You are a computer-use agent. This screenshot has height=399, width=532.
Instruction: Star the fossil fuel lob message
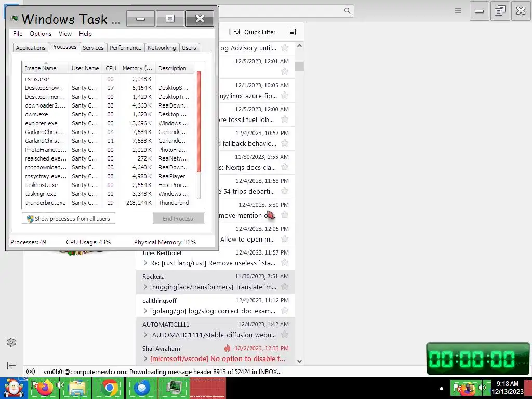[285, 119]
